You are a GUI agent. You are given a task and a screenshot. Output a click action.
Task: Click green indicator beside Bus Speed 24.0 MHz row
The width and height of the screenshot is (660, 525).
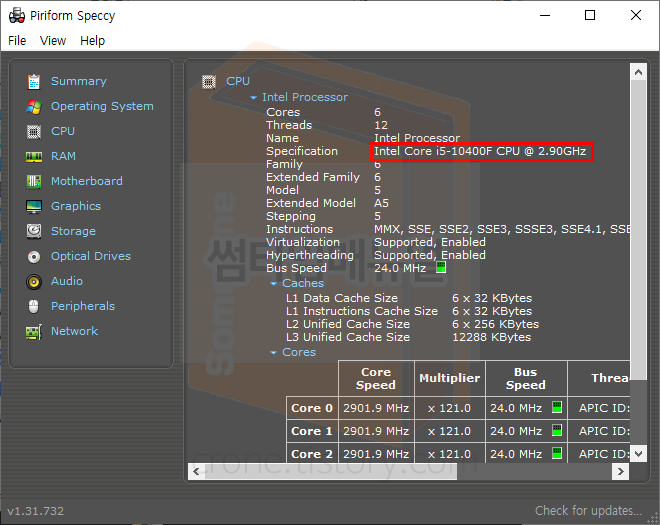[441, 267]
